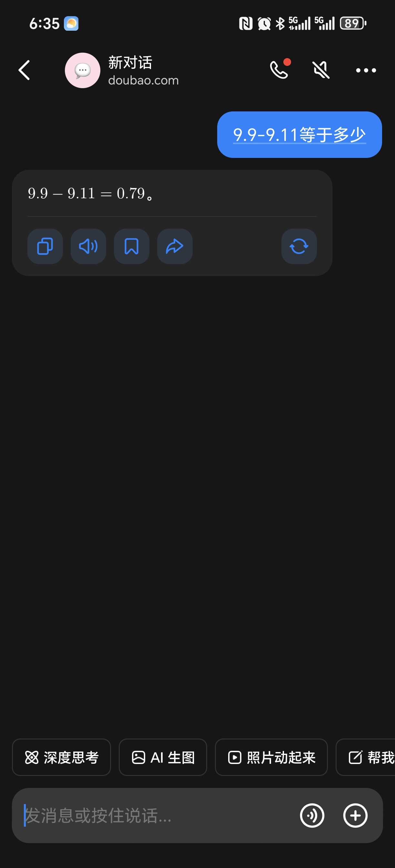Select the 帮我 writing chip

point(366,757)
